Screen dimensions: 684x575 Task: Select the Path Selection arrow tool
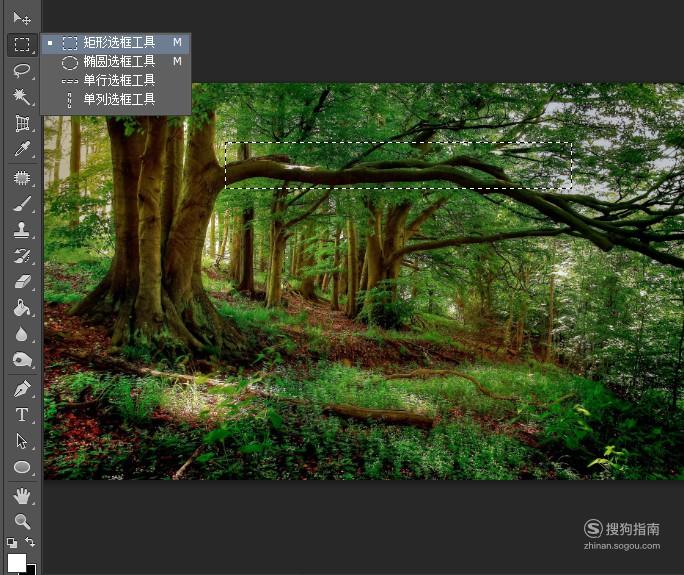[x=21, y=441]
